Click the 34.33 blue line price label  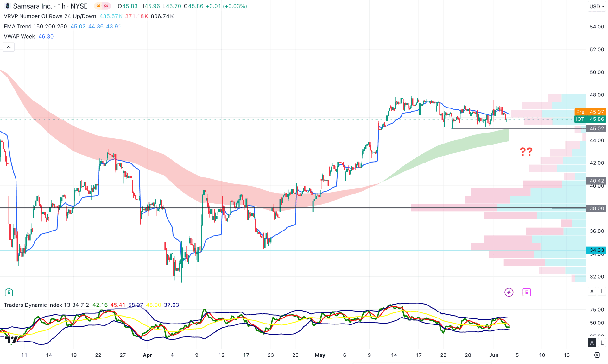597,250
